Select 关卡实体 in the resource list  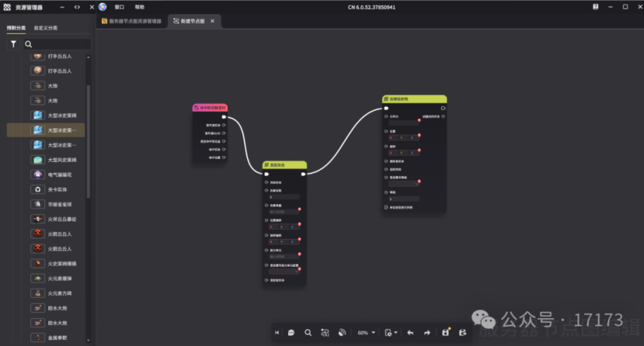(57, 189)
